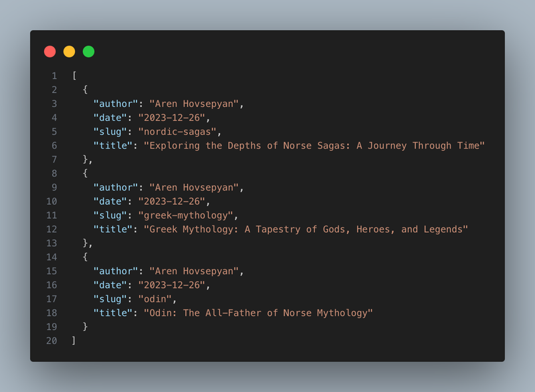Screen dimensions: 535x392
Task: Click line number 1 in gutter
Action: [54, 76]
